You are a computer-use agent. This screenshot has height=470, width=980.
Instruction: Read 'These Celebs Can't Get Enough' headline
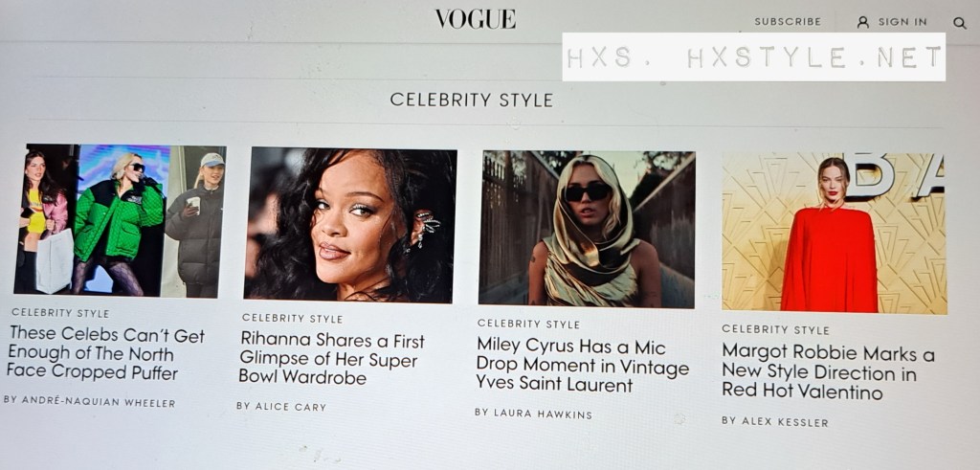(x=105, y=354)
